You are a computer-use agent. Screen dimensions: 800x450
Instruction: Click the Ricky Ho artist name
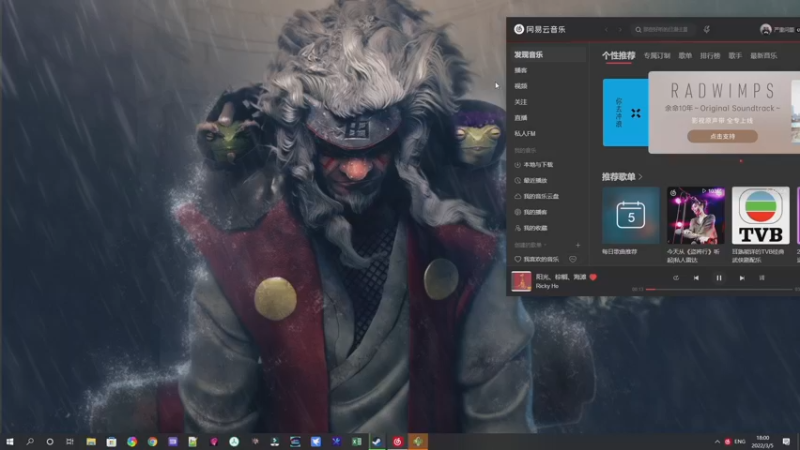[547, 286]
